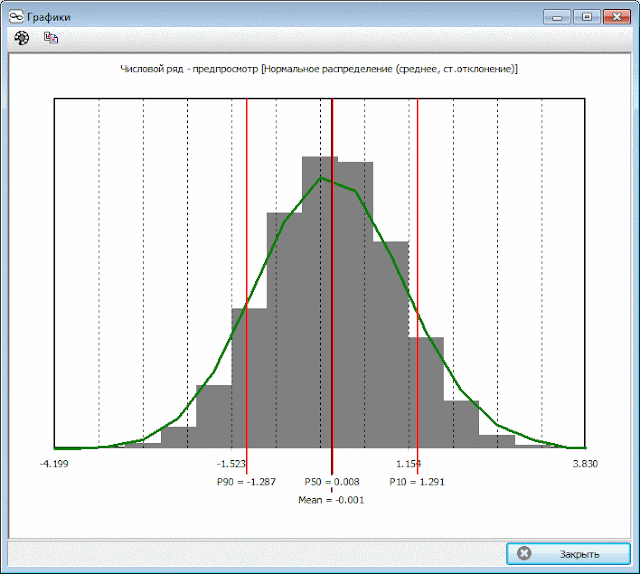This screenshot has height=574, width=640.
Task: Click the Закрыть button
Action: 569,554
